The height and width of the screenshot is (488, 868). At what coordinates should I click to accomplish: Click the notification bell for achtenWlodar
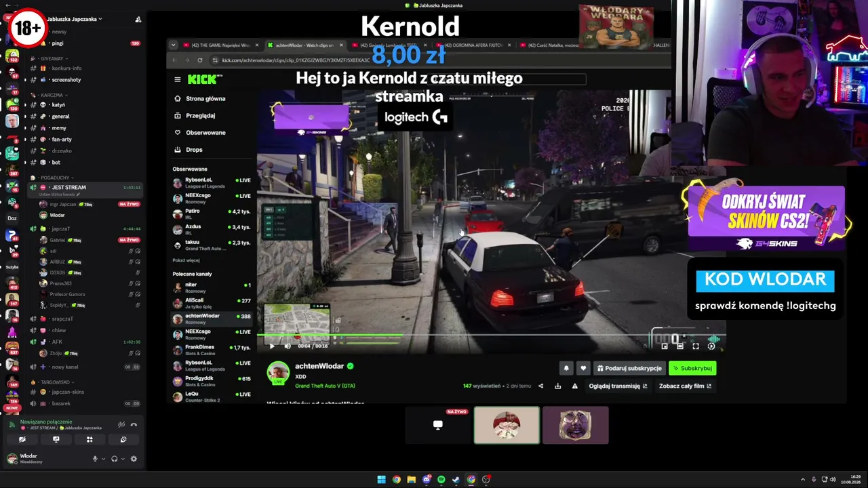(x=566, y=368)
